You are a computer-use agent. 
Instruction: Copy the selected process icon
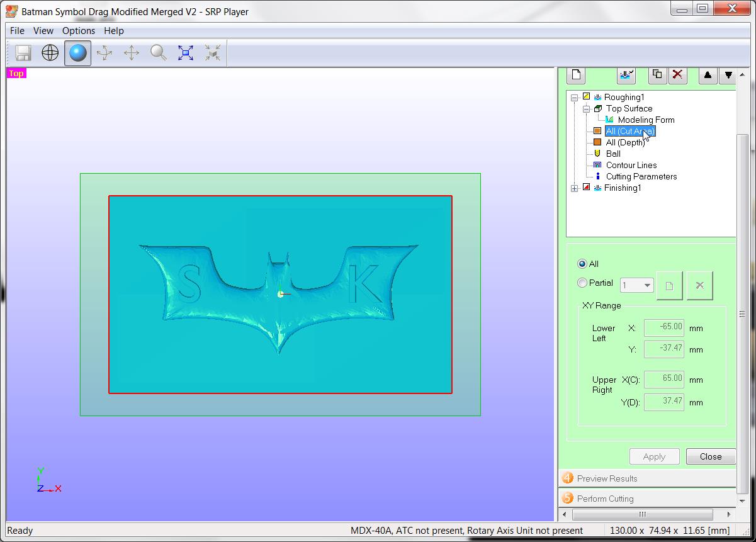pos(657,75)
